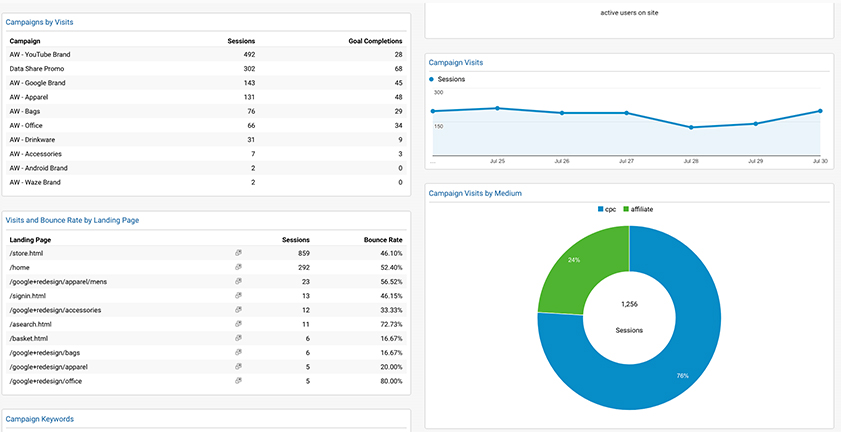Click the /asearch.html landing page path
Viewport: 841px width, 432px height.
click(x=30, y=324)
